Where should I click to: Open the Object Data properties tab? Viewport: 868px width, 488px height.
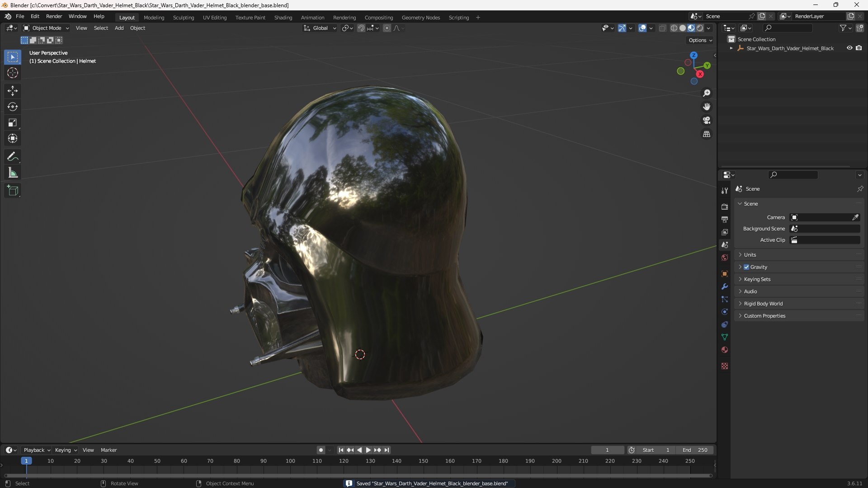click(725, 337)
